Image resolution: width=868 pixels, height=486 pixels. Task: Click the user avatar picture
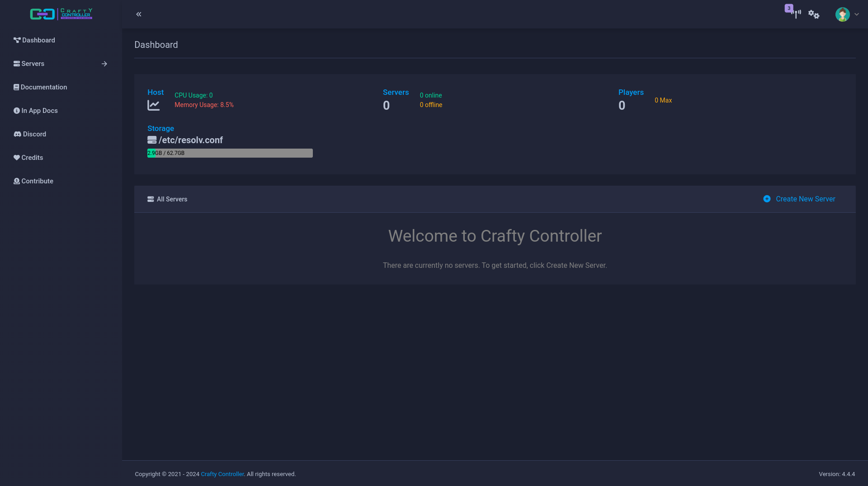click(x=842, y=14)
